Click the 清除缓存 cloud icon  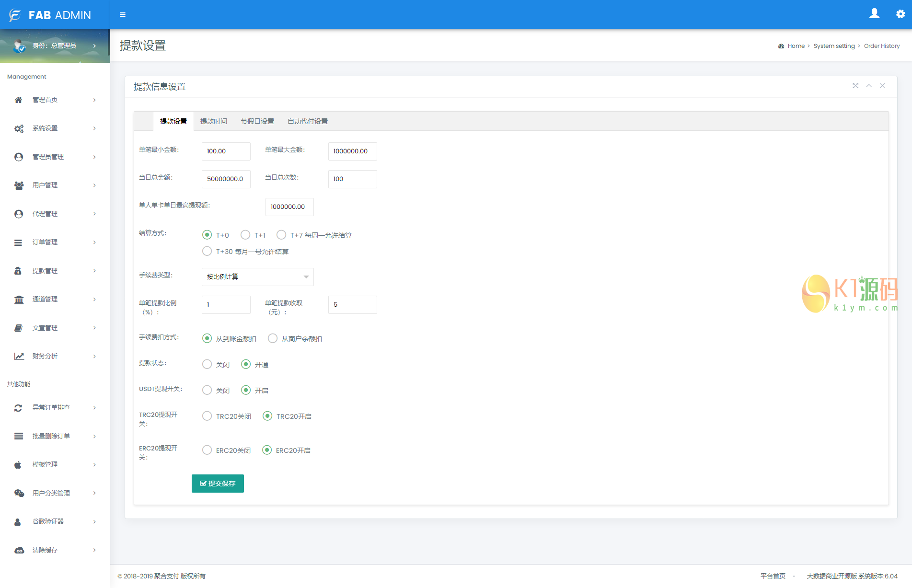coord(19,550)
